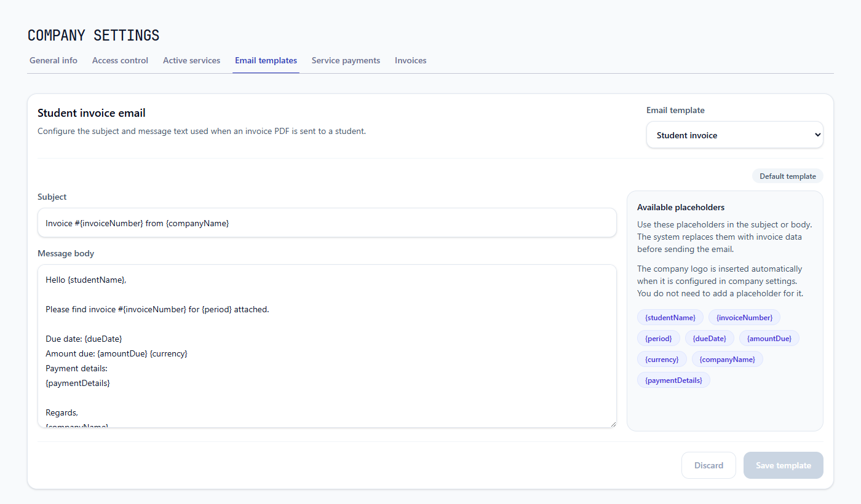Click the "Student invoice email" heading
This screenshot has height=504, width=861.
click(92, 113)
